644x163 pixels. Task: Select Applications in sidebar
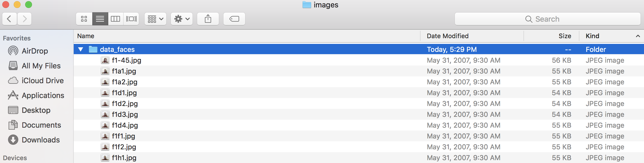(x=43, y=95)
